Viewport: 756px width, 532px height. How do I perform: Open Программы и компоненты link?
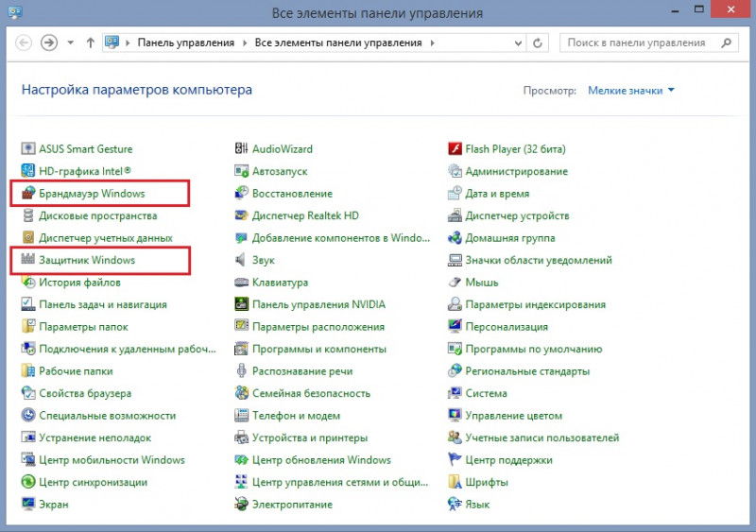pyautogui.click(x=319, y=349)
